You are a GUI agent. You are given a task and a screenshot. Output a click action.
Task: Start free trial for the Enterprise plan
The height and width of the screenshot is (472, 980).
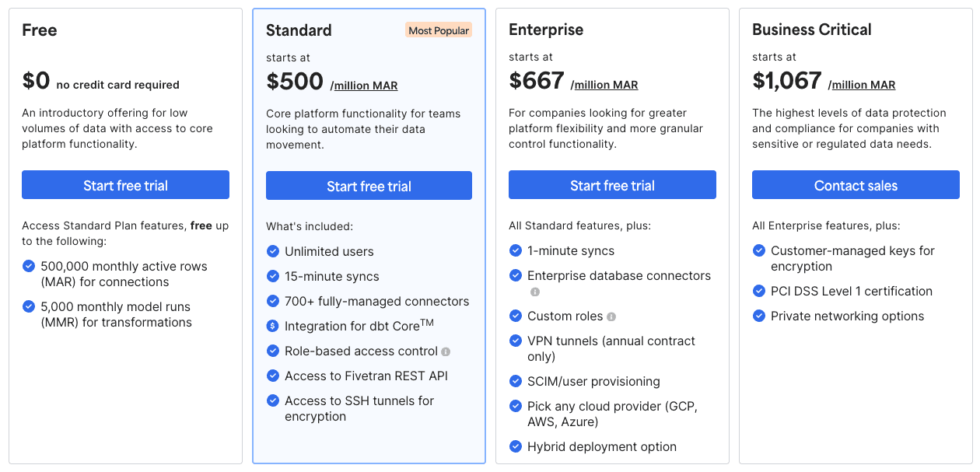(612, 185)
